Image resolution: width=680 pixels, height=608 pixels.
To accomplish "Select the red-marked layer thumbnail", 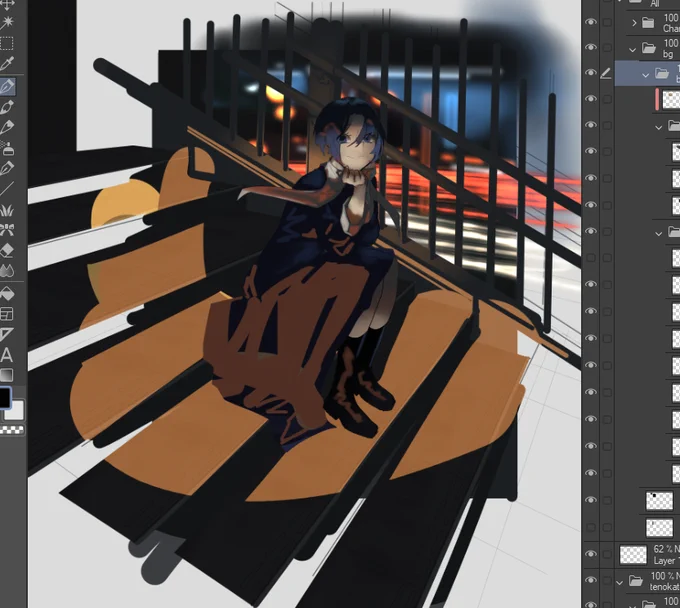I will (671, 99).
